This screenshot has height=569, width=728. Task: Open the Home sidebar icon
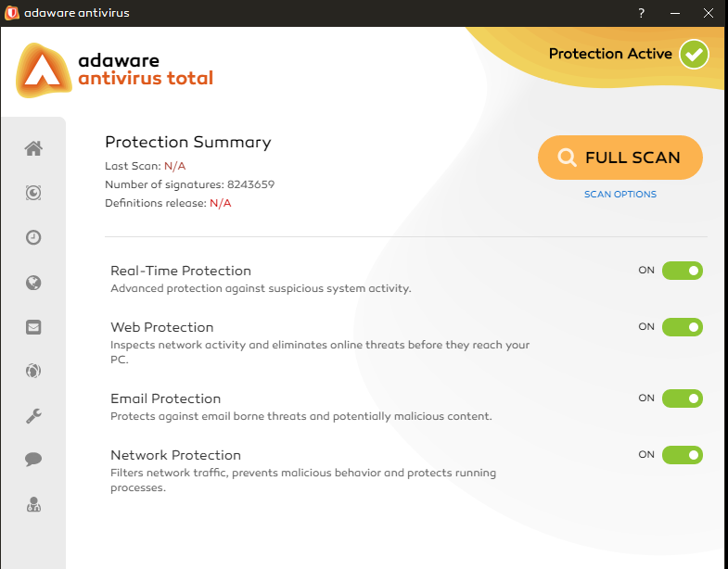pos(33,148)
